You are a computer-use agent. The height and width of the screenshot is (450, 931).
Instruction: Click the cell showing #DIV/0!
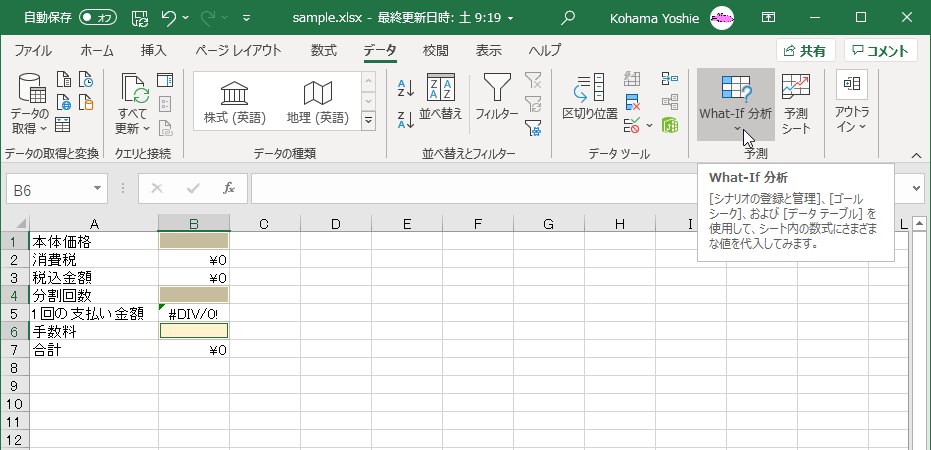coord(194,313)
